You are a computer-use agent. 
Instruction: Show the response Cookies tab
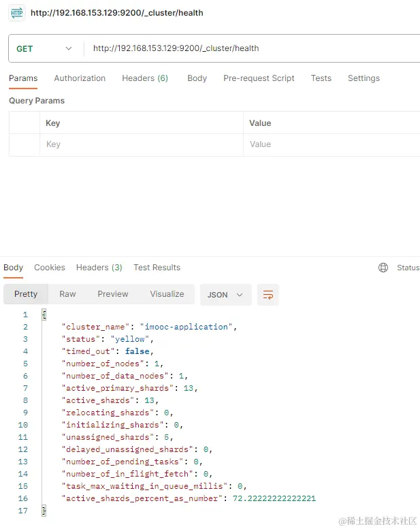tap(50, 268)
